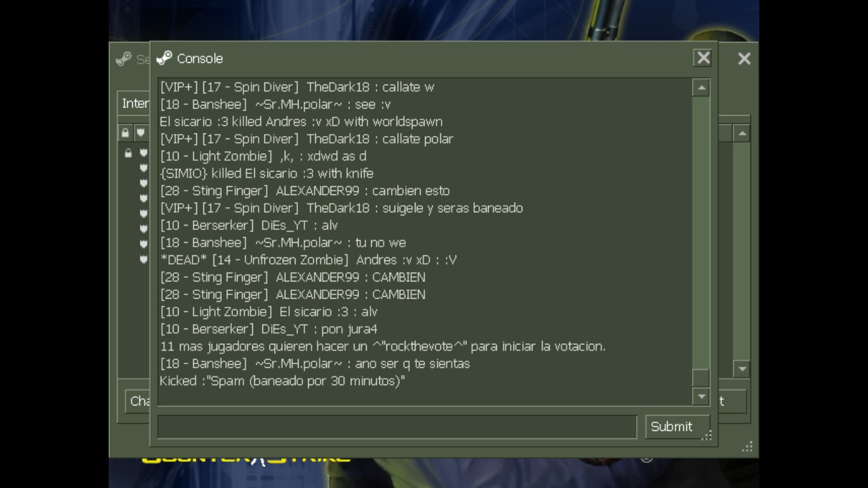
Task: Click the Console scrollbar down arrow
Action: tap(701, 396)
